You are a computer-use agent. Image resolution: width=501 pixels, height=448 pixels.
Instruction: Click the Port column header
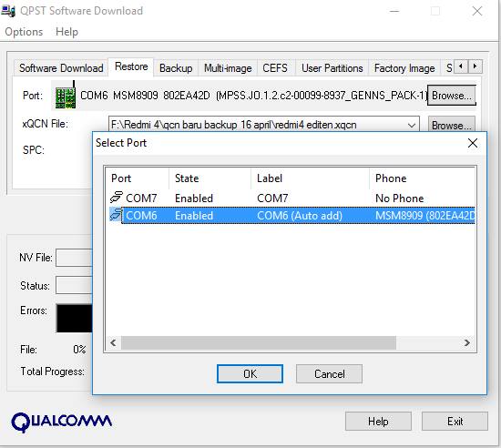pyautogui.click(x=137, y=178)
